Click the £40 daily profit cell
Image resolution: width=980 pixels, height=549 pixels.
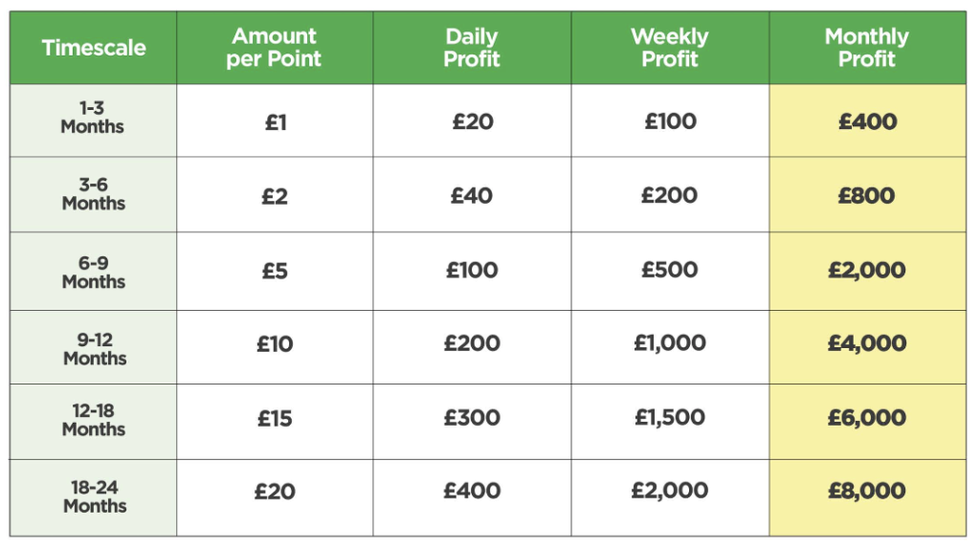pos(472,196)
